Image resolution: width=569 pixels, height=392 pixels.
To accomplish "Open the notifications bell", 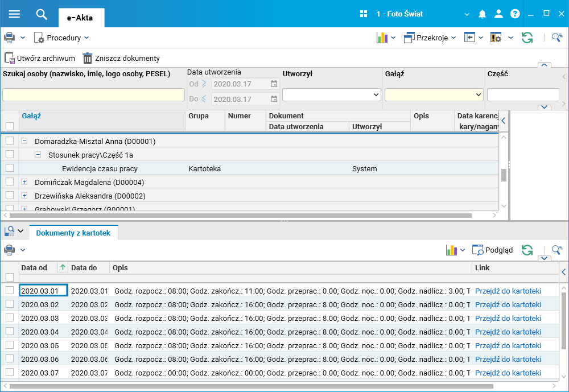I will (483, 14).
